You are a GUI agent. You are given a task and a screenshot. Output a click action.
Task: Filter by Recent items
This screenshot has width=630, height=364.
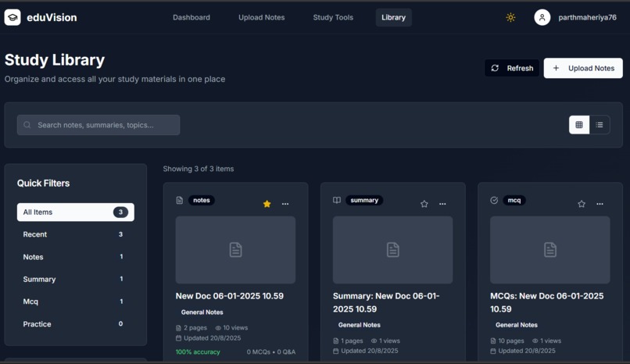click(76, 234)
